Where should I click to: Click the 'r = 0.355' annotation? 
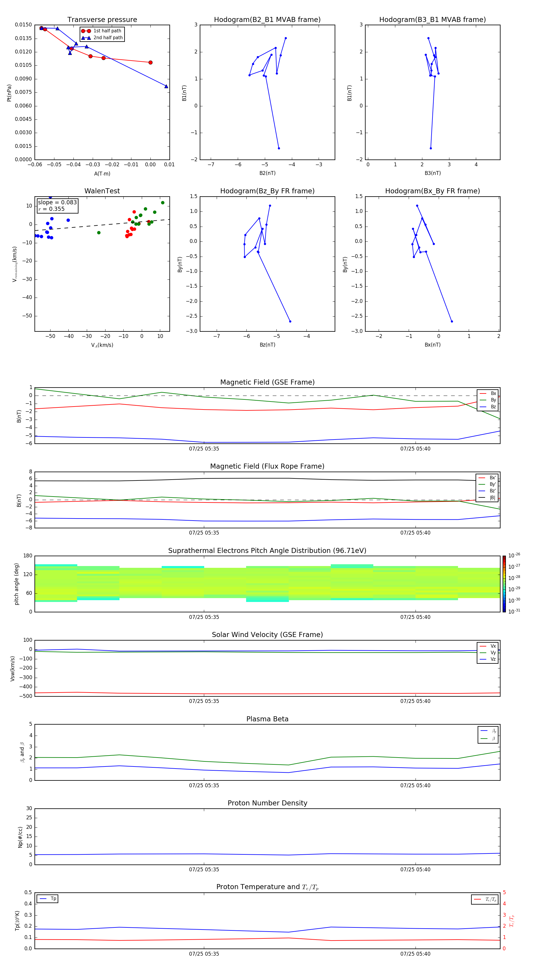pyautogui.click(x=51, y=209)
